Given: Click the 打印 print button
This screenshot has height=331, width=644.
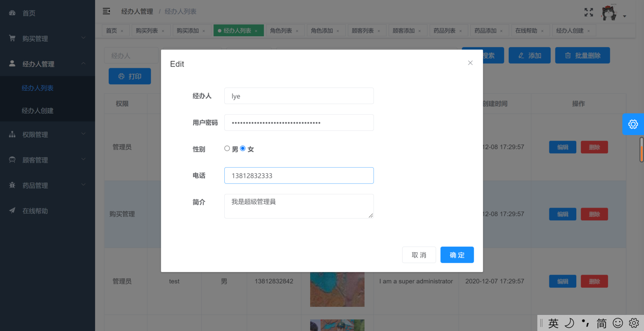Looking at the screenshot, I should click(130, 76).
